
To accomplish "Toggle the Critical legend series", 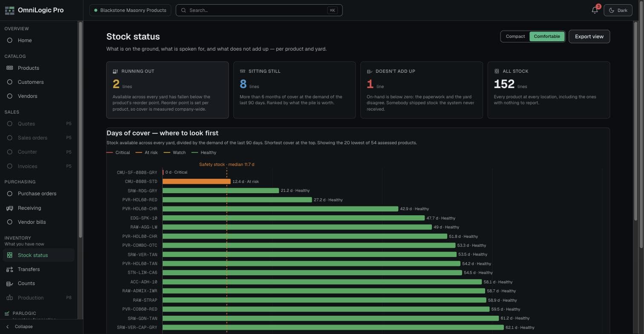I will point(118,153).
